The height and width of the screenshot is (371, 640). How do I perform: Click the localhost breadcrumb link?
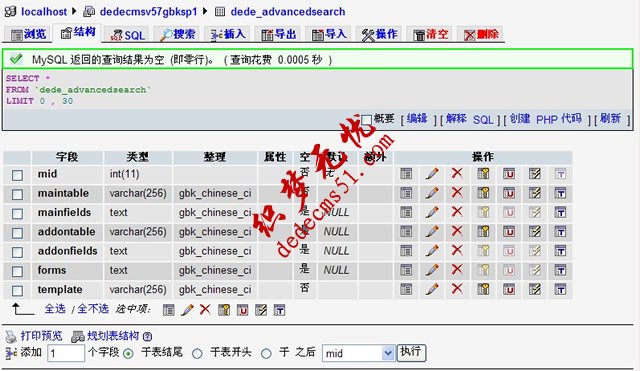coord(44,11)
